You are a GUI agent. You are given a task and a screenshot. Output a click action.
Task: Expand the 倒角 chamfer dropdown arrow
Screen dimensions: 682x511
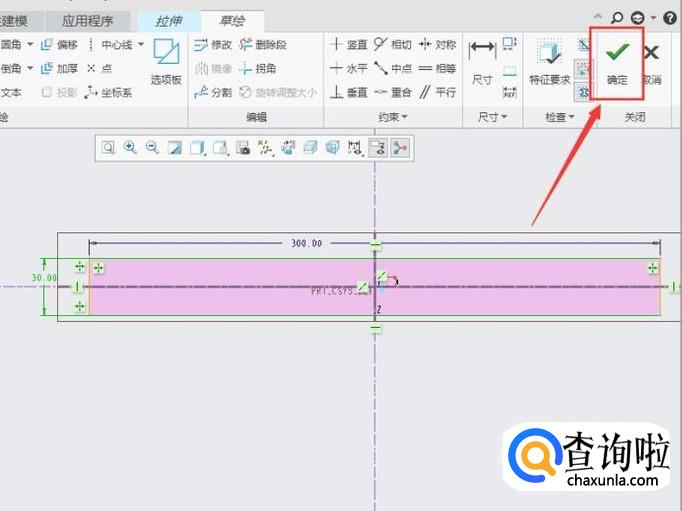(30, 68)
